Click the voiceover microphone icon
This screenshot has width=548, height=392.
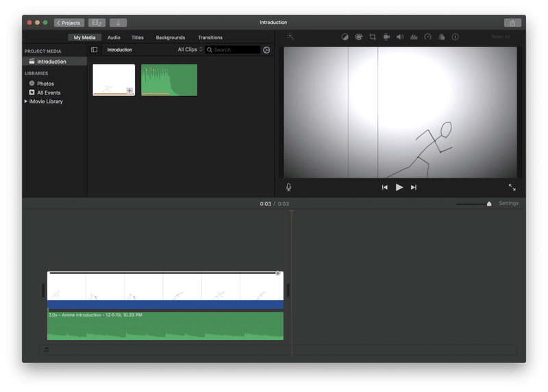pyautogui.click(x=288, y=187)
